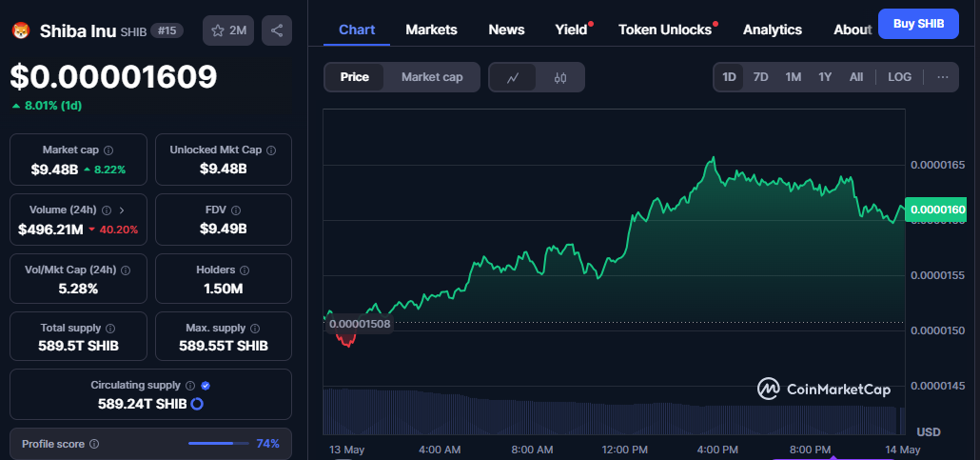The height and width of the screenshot is (460, 980).
Task: Switch to candlestick chart icon
Action: (x=560, y=77)
